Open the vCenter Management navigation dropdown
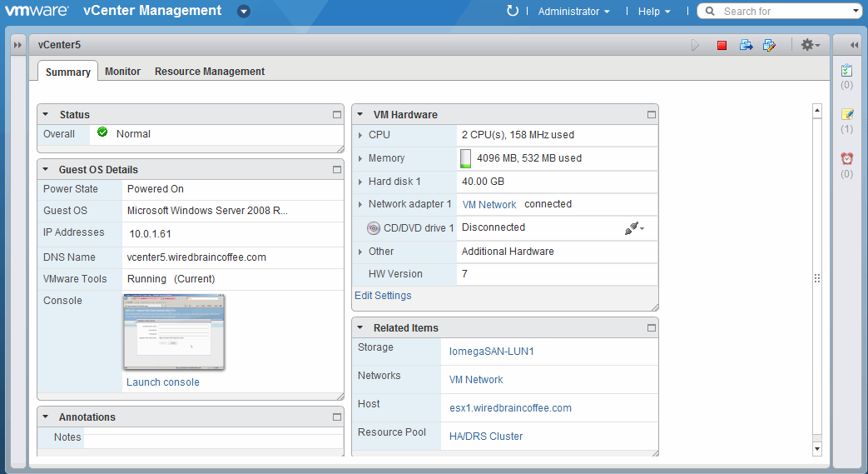The height and width of the screenshot is (474, 868). pos(244,11)
